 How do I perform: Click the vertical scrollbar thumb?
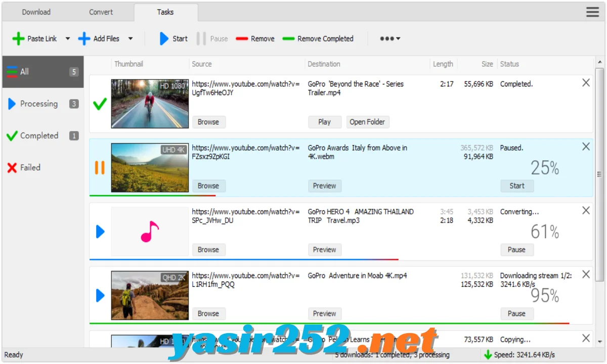[599, 174]
